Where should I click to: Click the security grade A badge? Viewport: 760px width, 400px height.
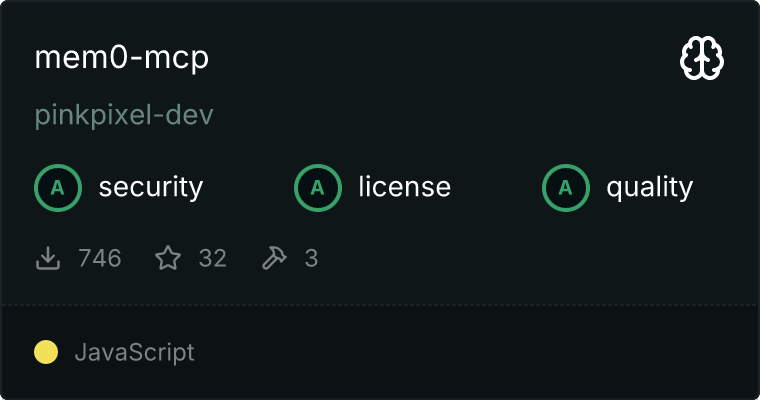(x=58, y=188)
